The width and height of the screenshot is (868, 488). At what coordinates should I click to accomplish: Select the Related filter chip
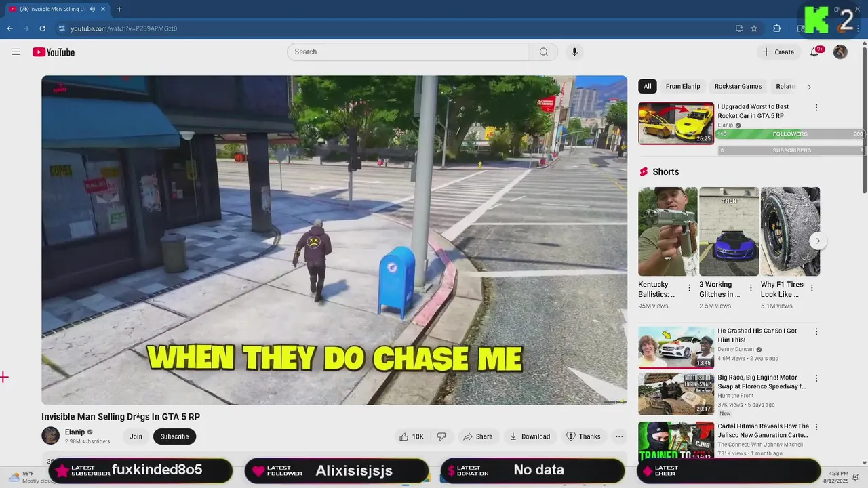click(x=785, y=87)
